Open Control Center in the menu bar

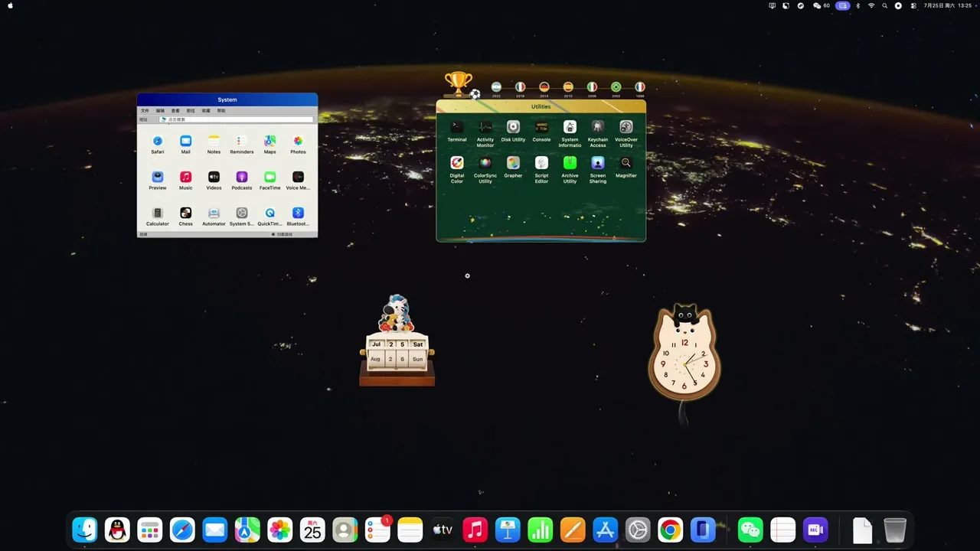[x=913, y=5]
